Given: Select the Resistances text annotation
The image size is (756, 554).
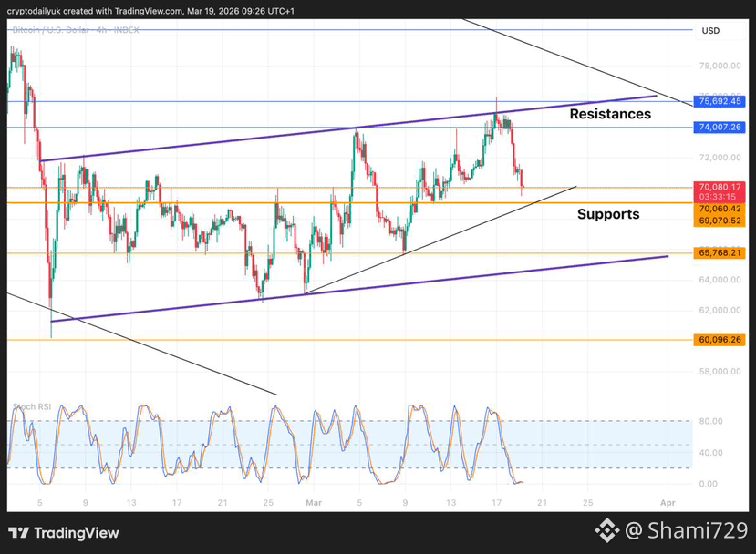Looking at the screenshot, I should (x=610, y=114).
